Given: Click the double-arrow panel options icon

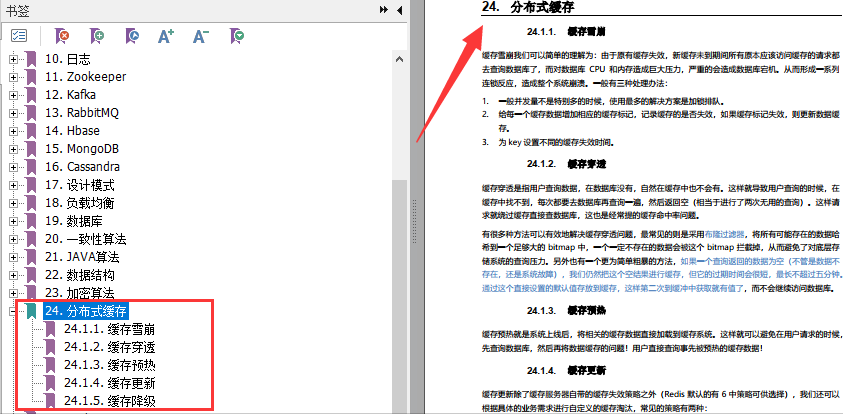Looking at the screenshot, I should tap(383, 10).
